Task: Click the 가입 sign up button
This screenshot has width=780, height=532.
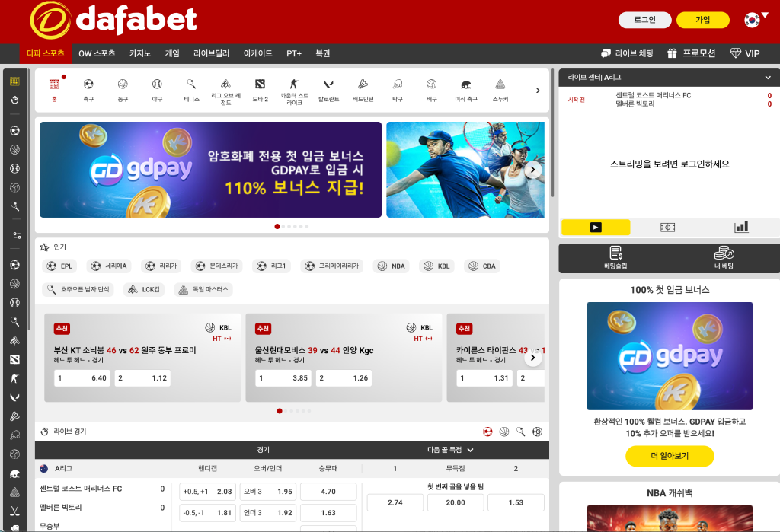Action: (x=703, y=20)
